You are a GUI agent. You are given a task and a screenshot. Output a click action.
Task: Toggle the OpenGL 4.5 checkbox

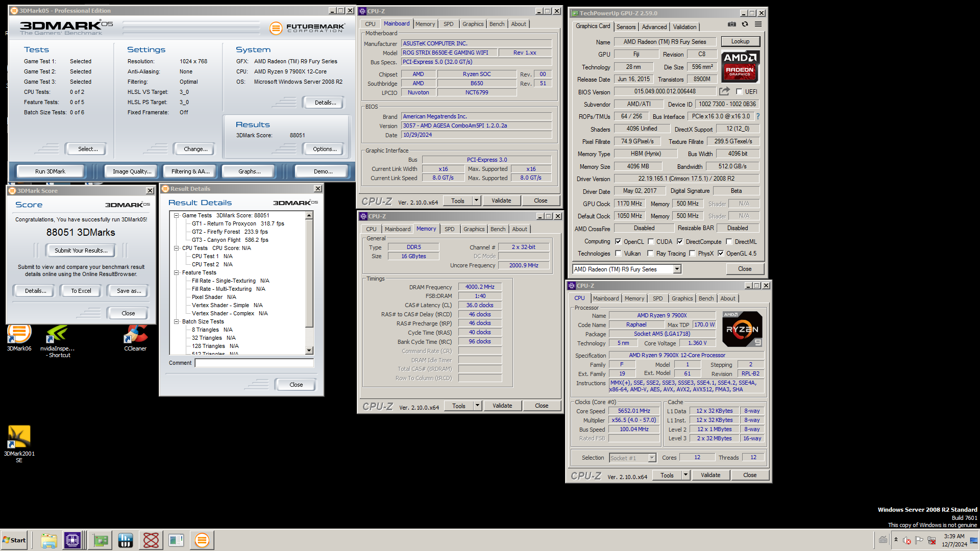(721, 254)
